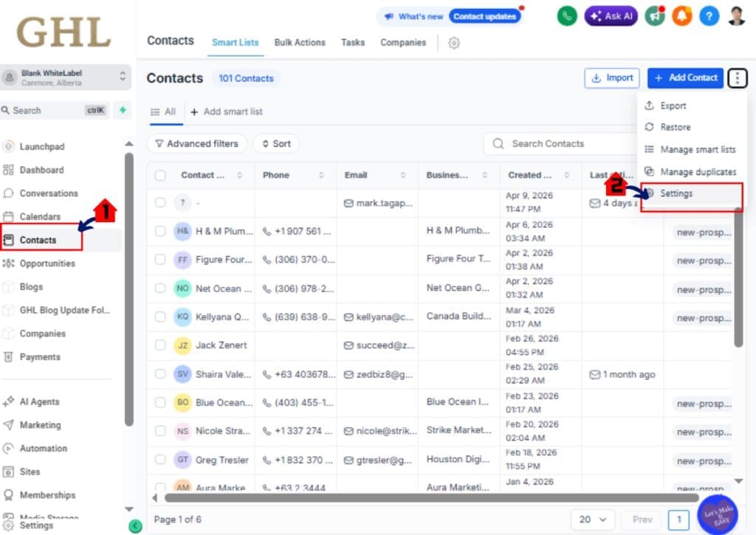The height and width of the screenshot is (535, 756).
Task: Switch to the Bulk Actions tab
Action: pyautogui.click(x=300, y=43)
